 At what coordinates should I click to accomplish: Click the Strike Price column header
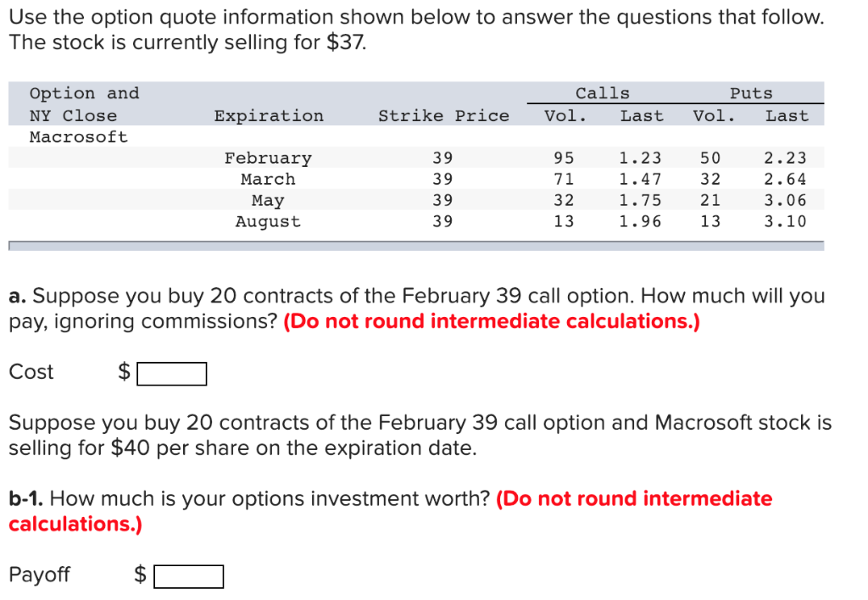444,115
